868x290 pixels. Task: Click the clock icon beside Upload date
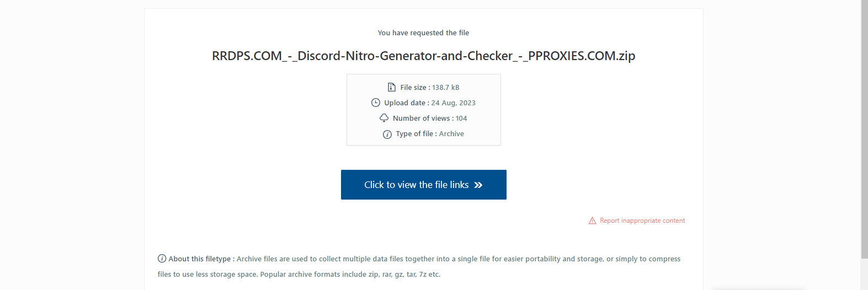[376, 103]
